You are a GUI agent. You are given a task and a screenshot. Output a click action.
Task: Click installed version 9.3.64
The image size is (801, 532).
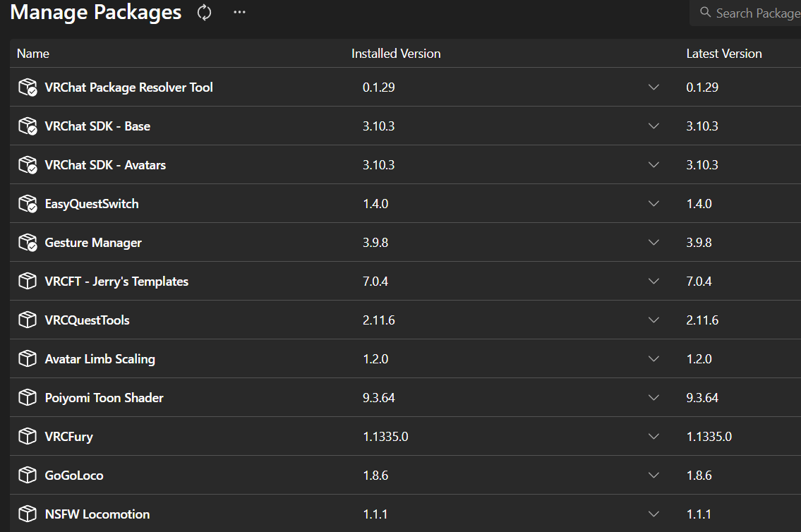coord(378,398)
